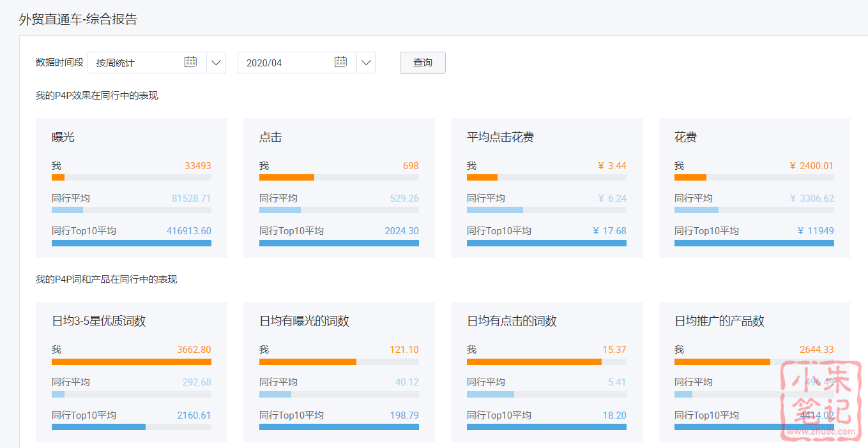The width and height of the screenshot is (868, 448).
Task: Click the 外贸直通车-综合报告 page title
Action: (x=78, y=19)
